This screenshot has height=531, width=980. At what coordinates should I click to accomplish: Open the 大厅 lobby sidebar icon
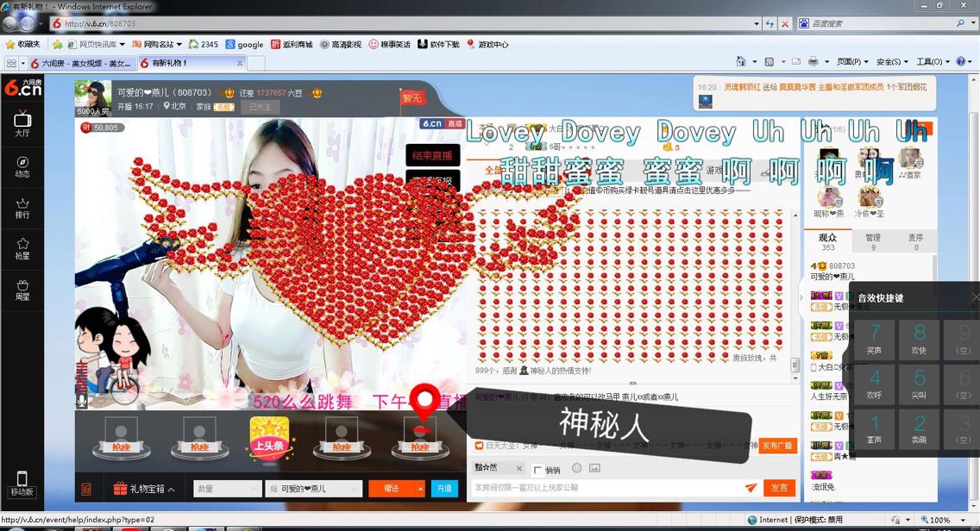tap(22, 123)
